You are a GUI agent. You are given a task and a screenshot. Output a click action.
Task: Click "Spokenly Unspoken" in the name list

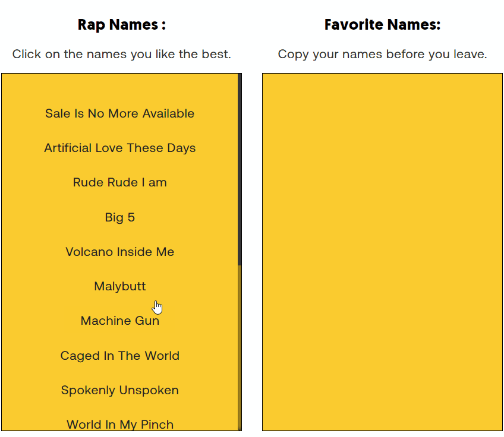click(119, 390)
